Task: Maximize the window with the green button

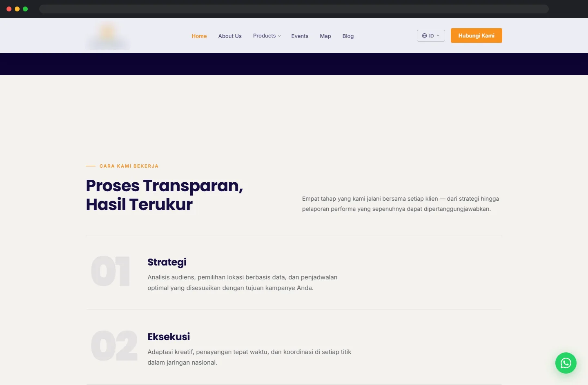Action: pos(25,9)
